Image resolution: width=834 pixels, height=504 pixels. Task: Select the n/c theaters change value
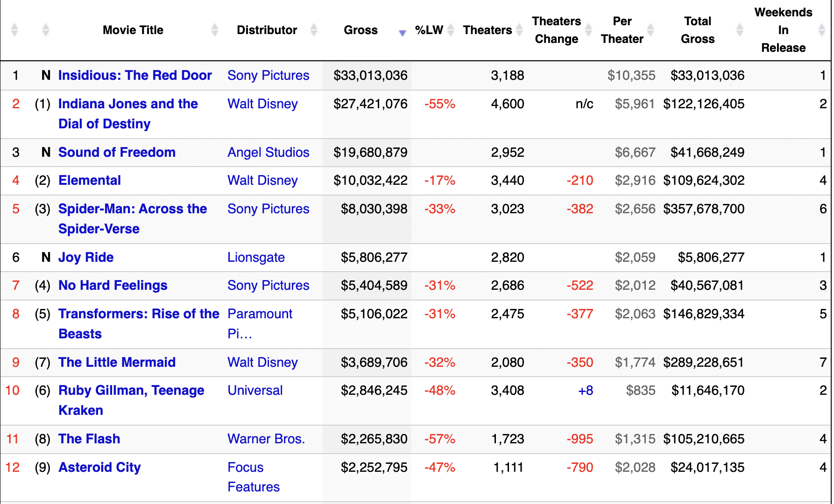[x=585, y=104]
